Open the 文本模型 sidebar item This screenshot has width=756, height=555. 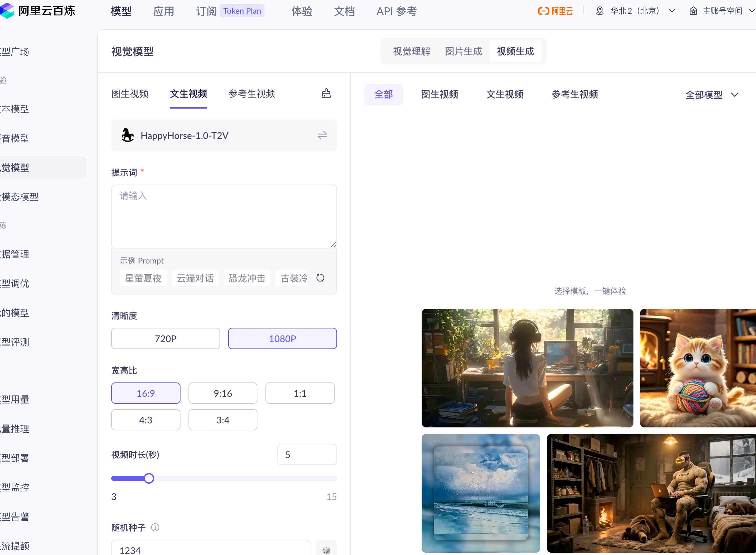pyautogui.click(x=15, y=109)
